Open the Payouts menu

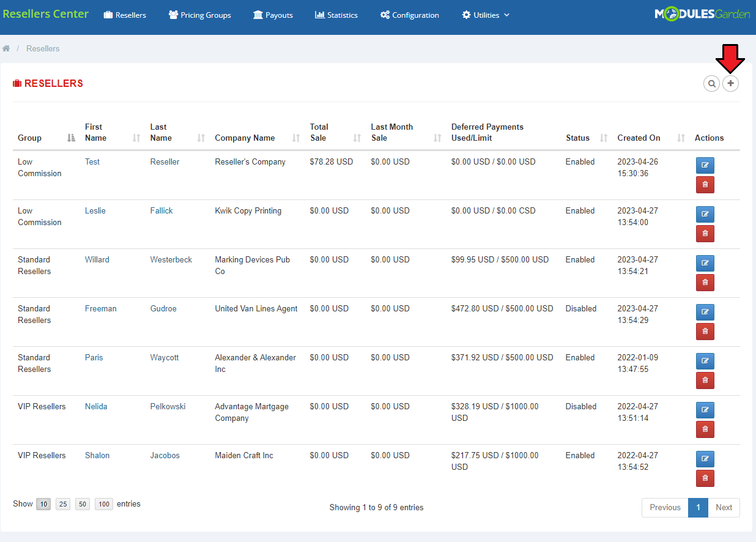273,15
